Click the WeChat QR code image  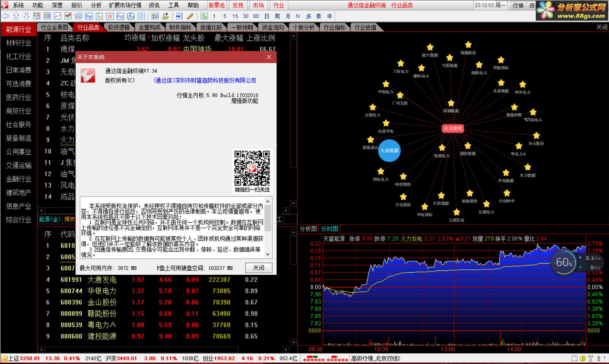(x=252, y=168)
